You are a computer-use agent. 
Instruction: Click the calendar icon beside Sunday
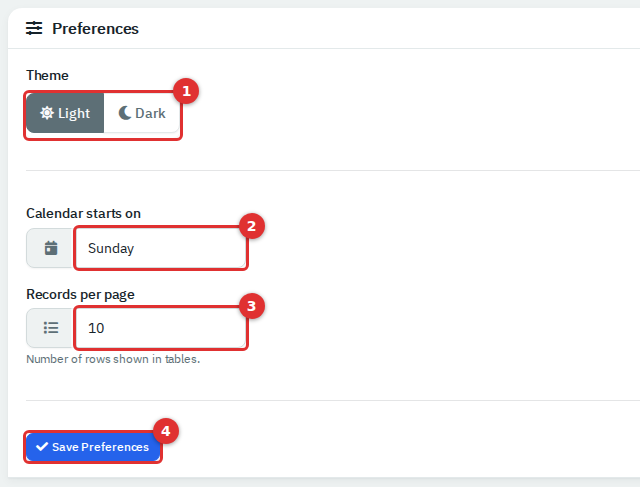(x=51, y=248)
